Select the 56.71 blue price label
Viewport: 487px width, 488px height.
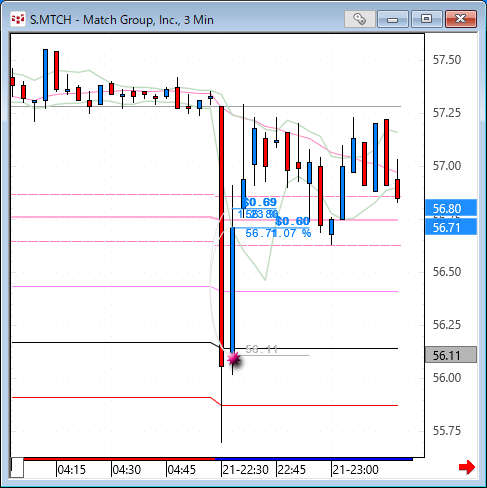[451, 227]
